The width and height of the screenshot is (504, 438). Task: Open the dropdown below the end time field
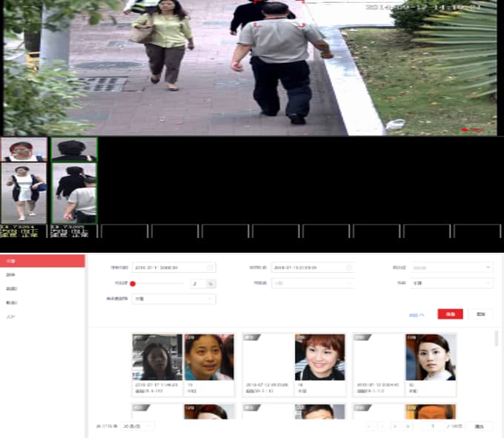(x=313, y=283)
